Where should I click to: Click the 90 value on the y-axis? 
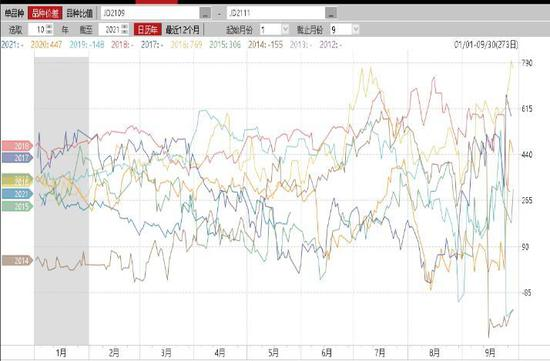(525, 247)
